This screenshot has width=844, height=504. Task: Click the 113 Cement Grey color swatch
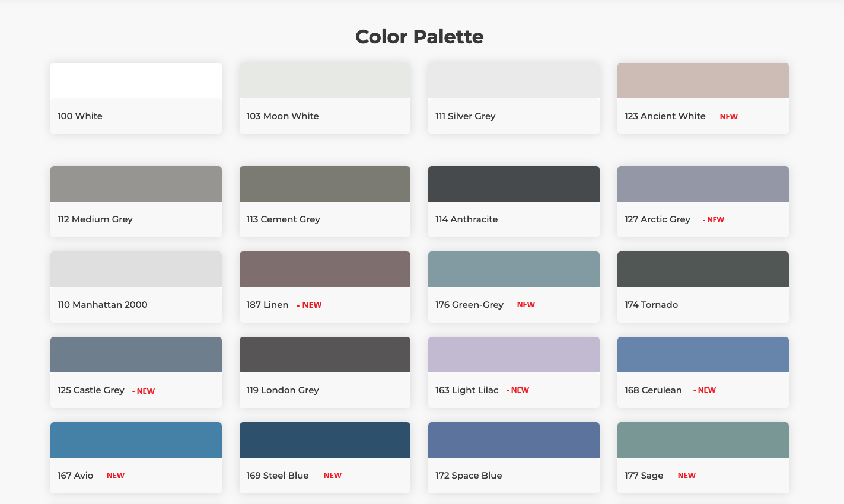[324, 184]
